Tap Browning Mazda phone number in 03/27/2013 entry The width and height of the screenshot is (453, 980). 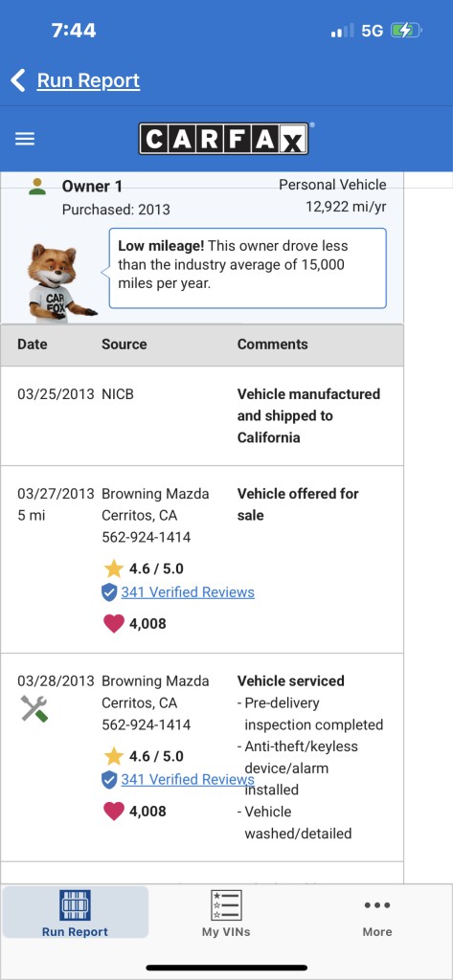pos(146,537)
